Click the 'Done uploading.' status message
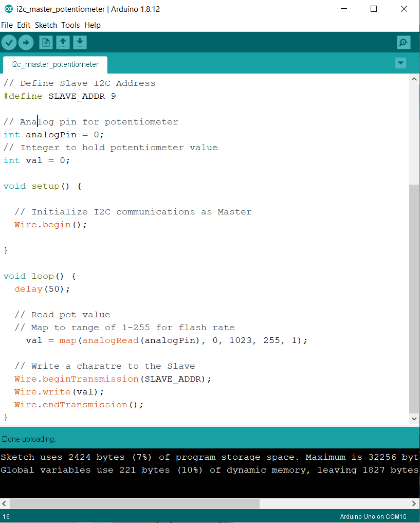This screenshot has width=420, height=523. click(29, 439)
